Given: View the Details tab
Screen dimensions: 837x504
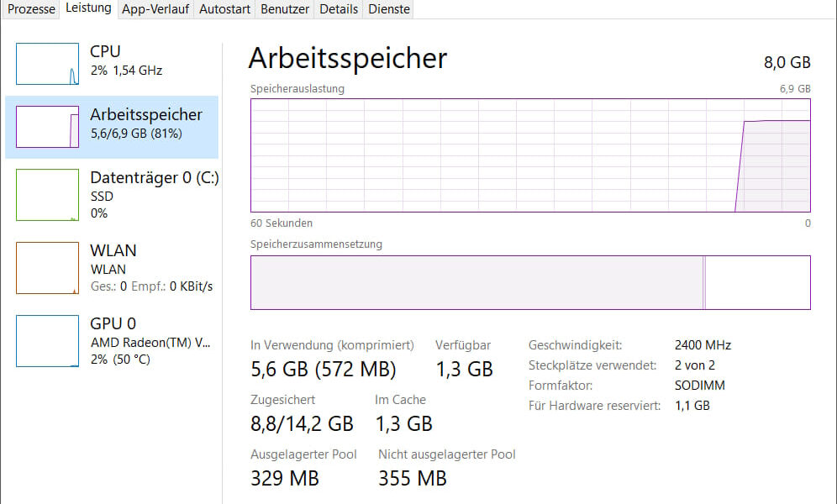Looking at the screenshot, I should [338, 8].
